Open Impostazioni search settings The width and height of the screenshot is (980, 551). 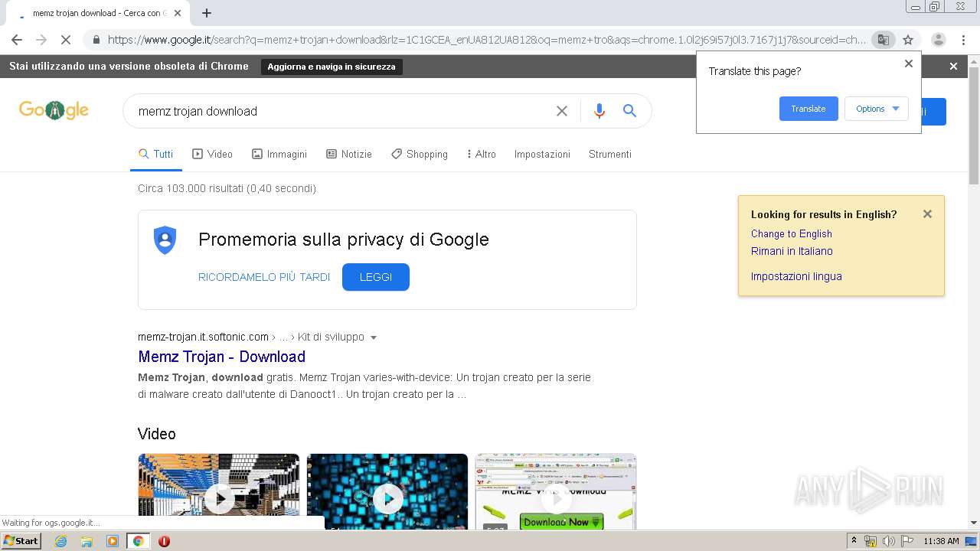pos(542,154)
